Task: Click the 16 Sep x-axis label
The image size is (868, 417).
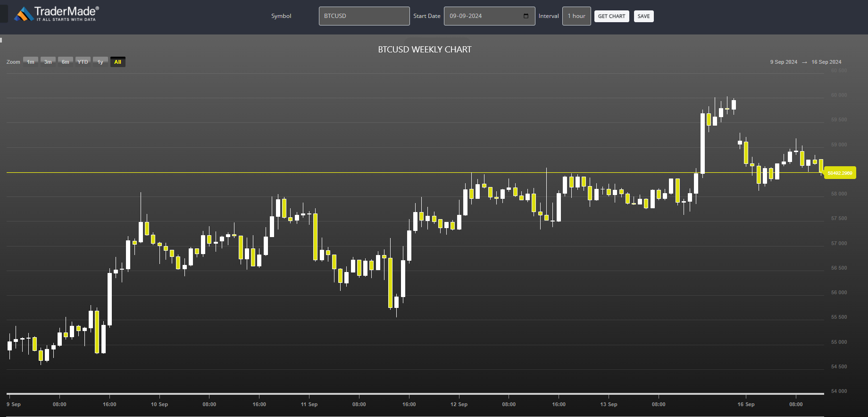Action: point(746,404)
